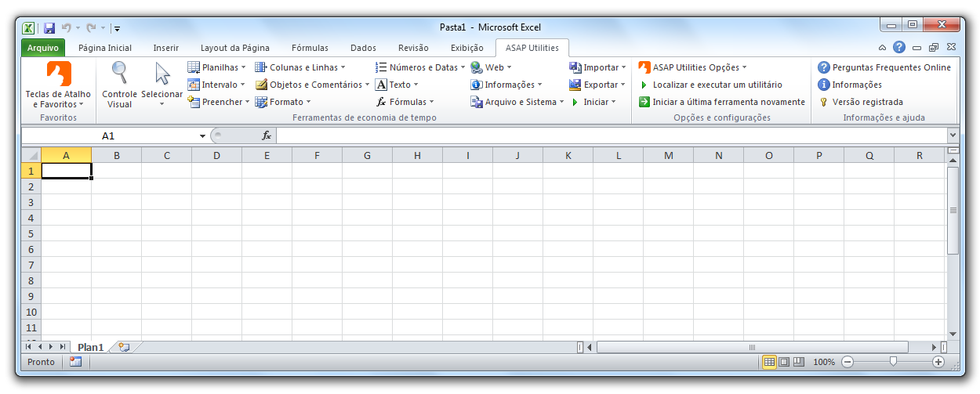
Task: Switch to Normal view
Action: (x=769, y=362)
